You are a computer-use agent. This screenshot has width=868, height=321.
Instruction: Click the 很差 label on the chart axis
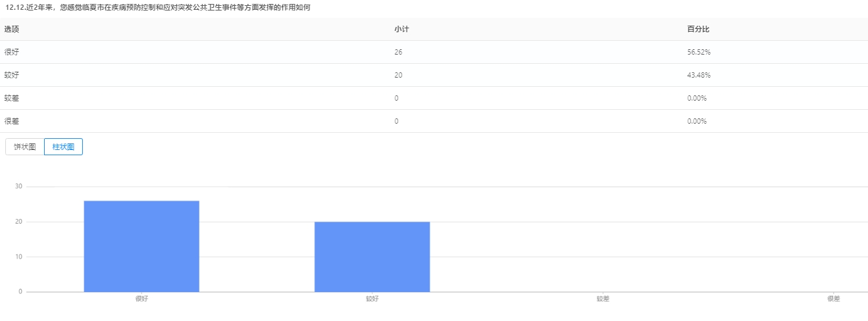click(833, 299)
